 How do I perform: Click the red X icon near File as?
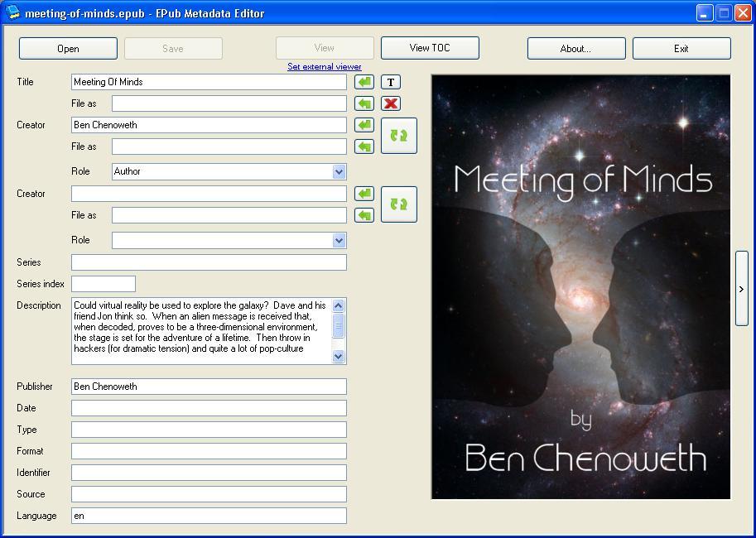pos(389,103)
